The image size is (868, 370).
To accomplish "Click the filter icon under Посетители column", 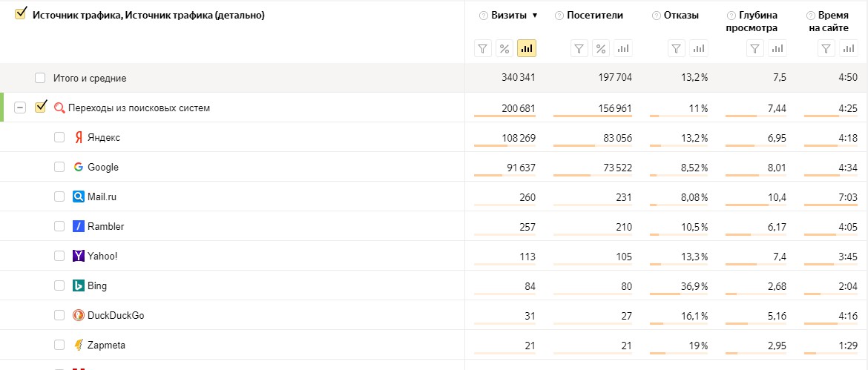I will click(579, 49).
